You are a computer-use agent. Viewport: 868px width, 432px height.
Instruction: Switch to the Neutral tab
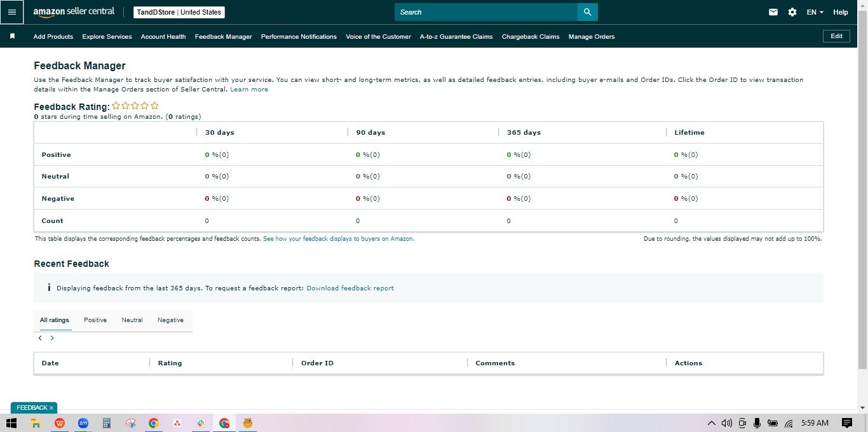point(132,320)
